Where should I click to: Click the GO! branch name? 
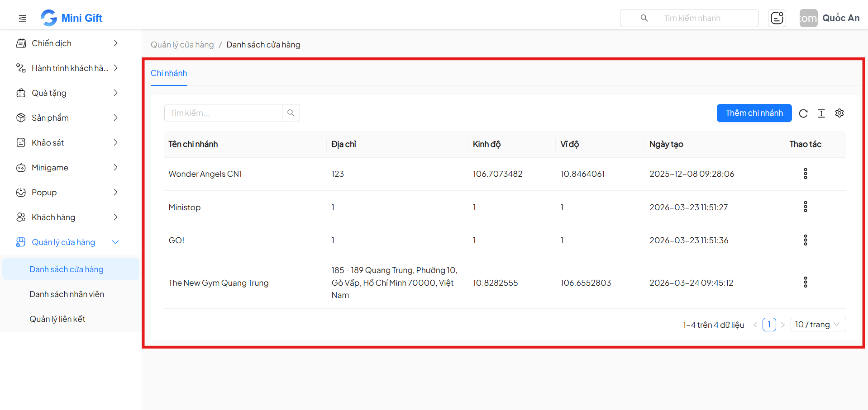176,240
